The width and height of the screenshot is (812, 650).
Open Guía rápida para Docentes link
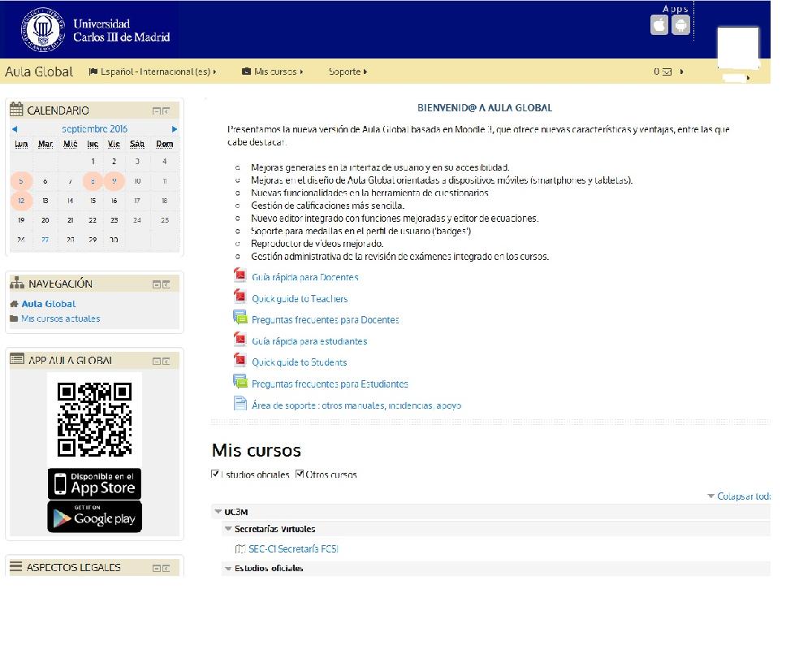point(305,277)
